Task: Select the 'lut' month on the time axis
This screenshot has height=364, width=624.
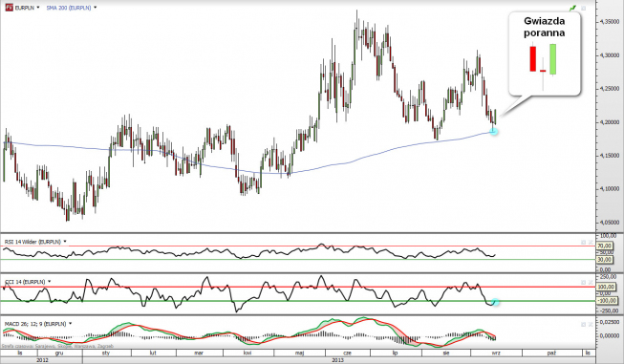Action: [x=153, y=353]
